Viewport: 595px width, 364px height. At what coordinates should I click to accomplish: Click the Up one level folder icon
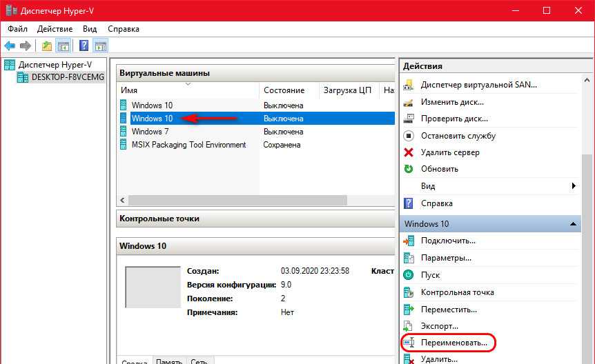click(x=46, y=46)
